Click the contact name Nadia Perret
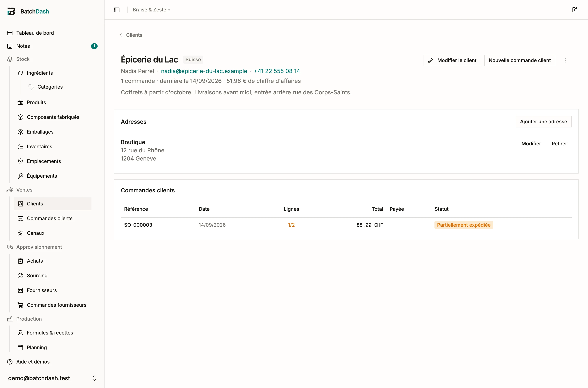 click(138, 71)
